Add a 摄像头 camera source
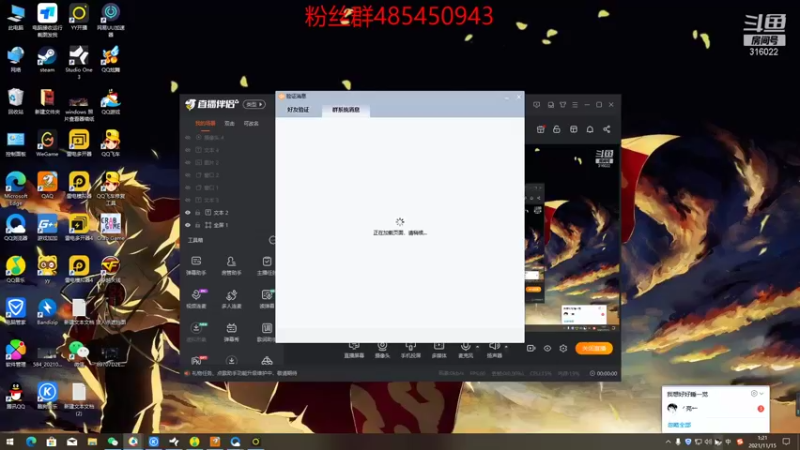This screenshot has width=800, height=450. coord(382,350)
